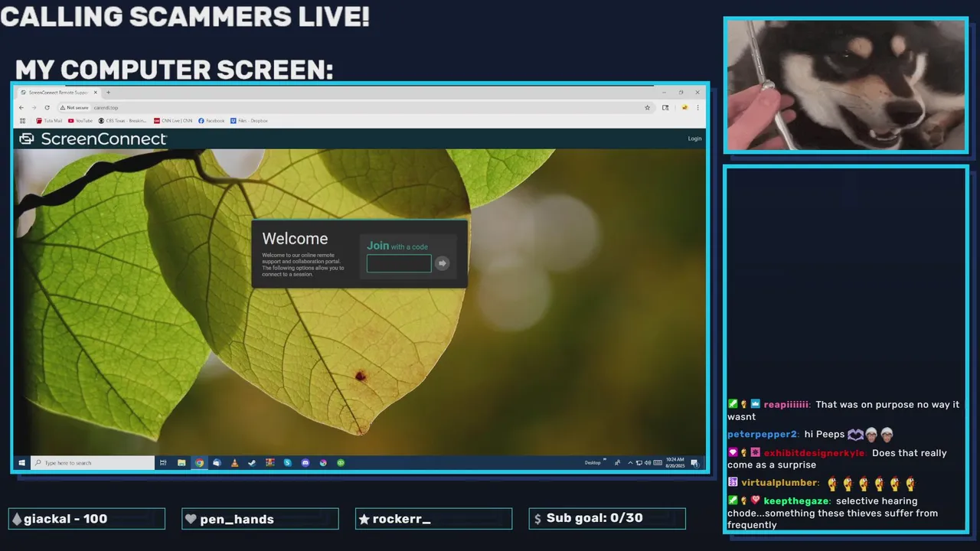This screenshot has width=980, height=551.
Task: Bookmark the page with the star icon
Action: tap(647, 108)
